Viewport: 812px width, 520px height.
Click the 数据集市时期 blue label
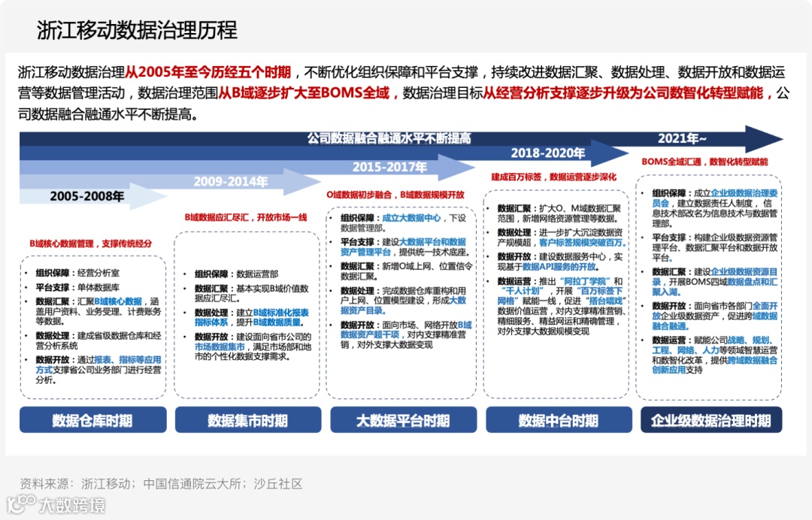tap(248, 419)
